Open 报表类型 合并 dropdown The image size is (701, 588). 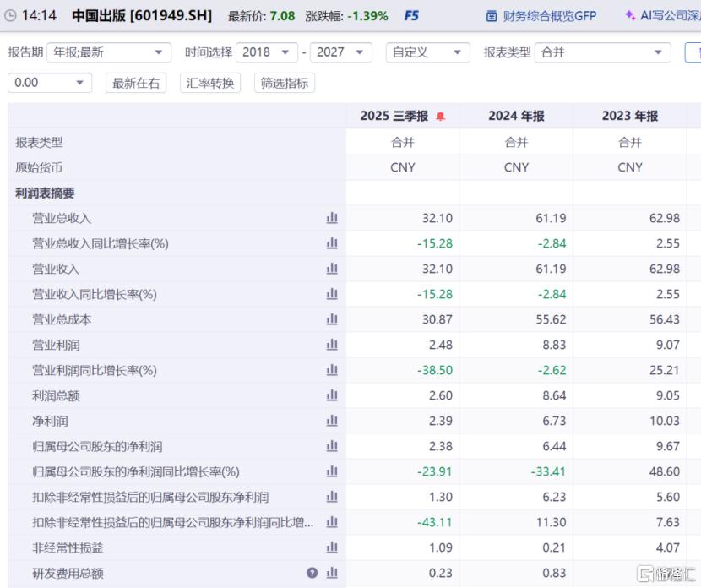603,52
